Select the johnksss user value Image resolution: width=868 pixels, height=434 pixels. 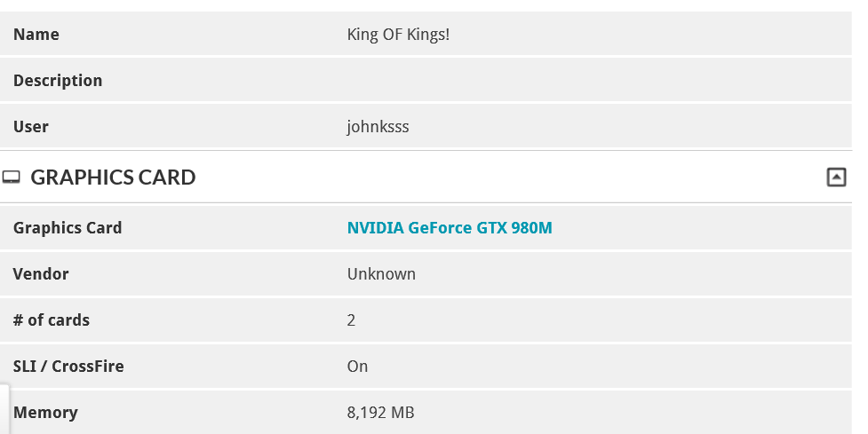378,127
